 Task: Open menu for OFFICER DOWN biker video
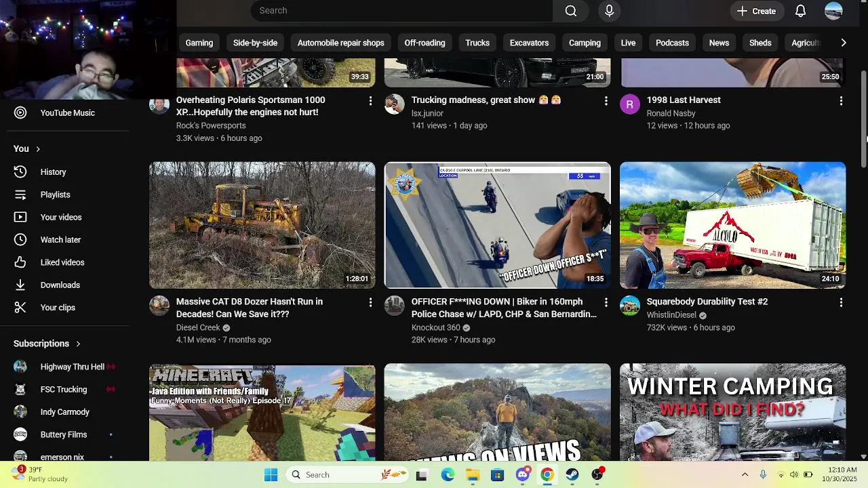[606, 303]
